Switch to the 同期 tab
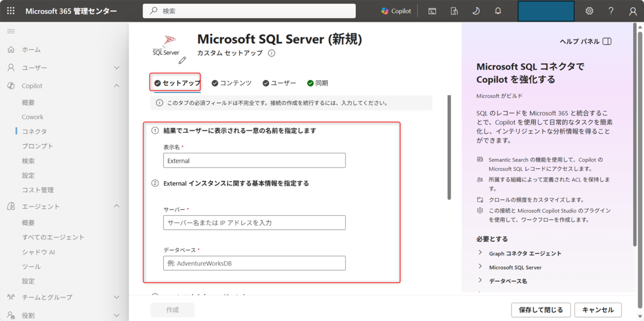This screenshot has width=644, height=321. click(317, 83)
